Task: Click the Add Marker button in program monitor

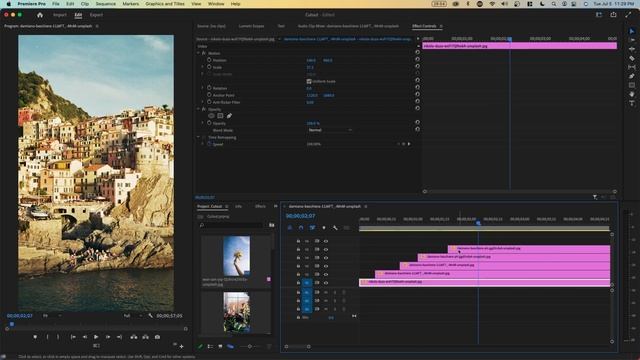Action: click(x=35, y=337)
